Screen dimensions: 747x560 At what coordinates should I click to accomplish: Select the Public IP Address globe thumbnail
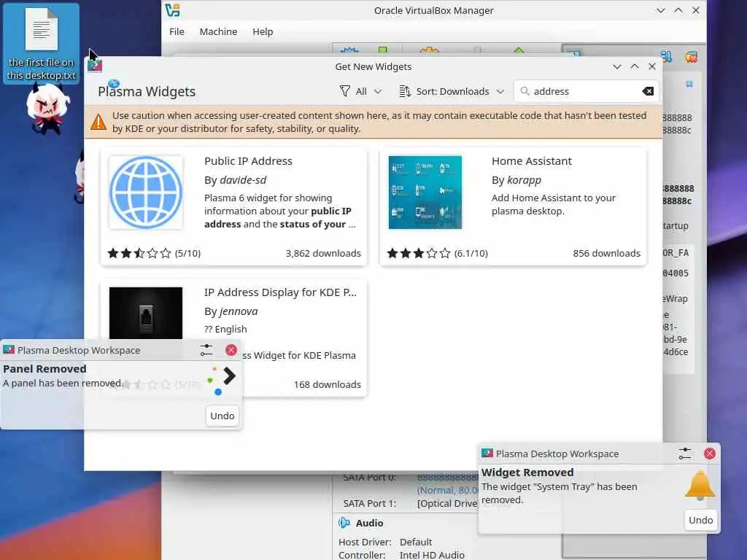click(x=146, y=192)
